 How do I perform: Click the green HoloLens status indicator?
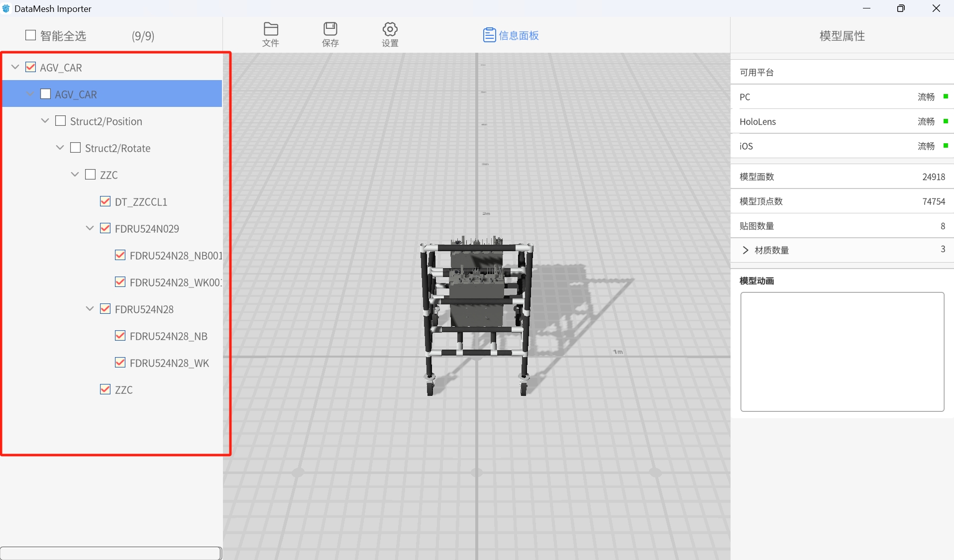946,121
